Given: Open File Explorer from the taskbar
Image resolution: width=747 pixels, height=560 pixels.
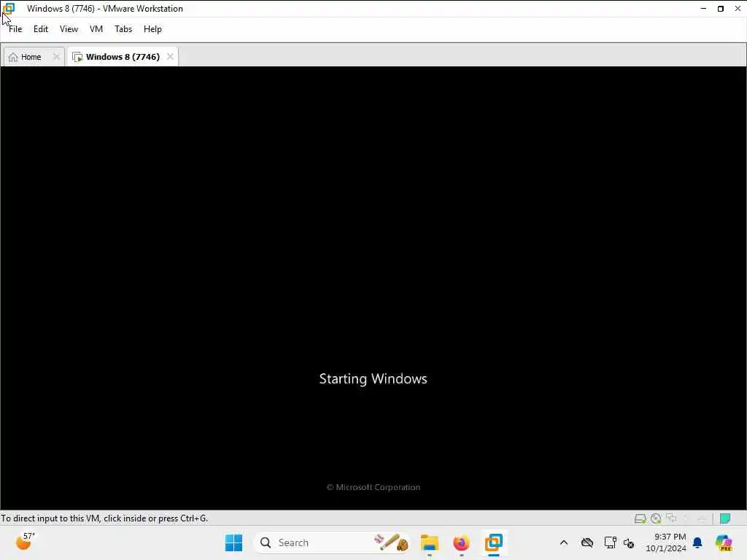Looking at the screenshot, I should pos(429,542).
